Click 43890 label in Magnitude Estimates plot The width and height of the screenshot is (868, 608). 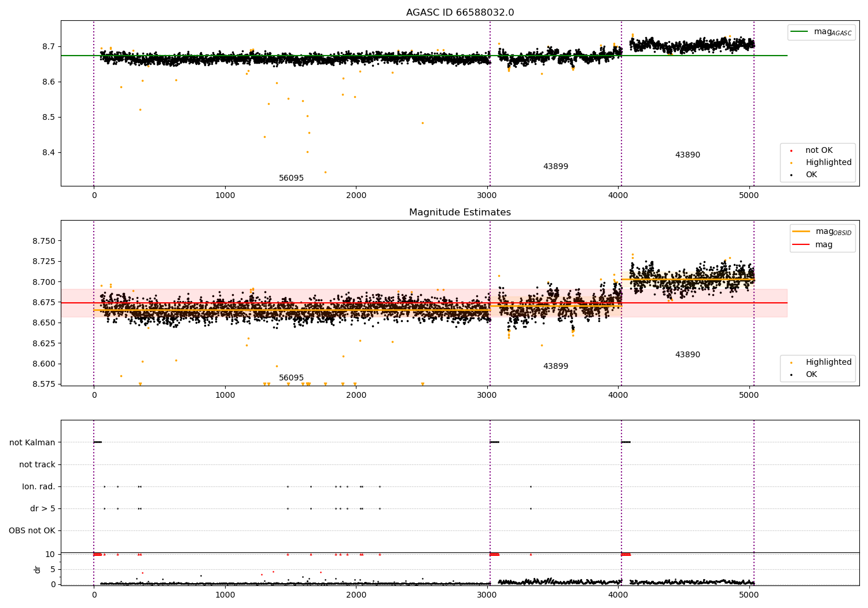687,355
